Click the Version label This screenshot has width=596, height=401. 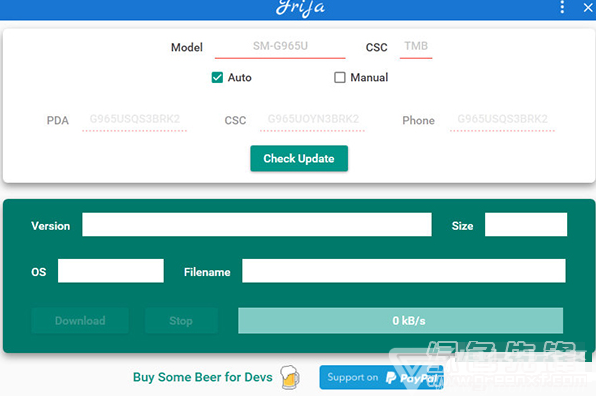click(x=51, y=226)
